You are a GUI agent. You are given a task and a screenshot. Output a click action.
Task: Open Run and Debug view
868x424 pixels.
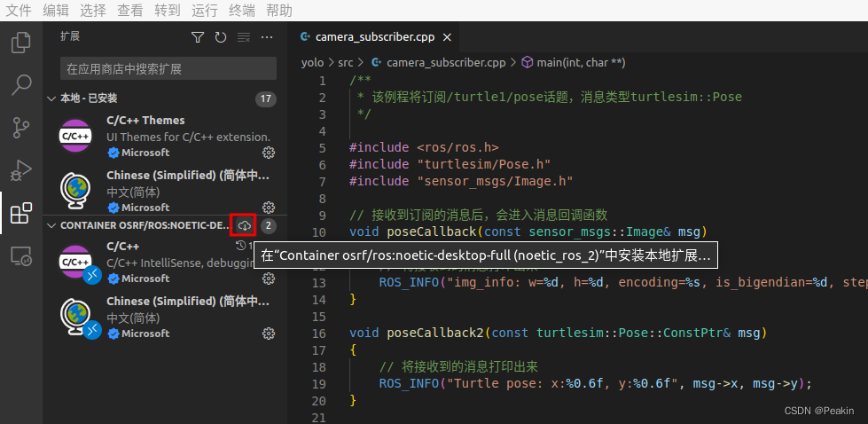point(21,170)
